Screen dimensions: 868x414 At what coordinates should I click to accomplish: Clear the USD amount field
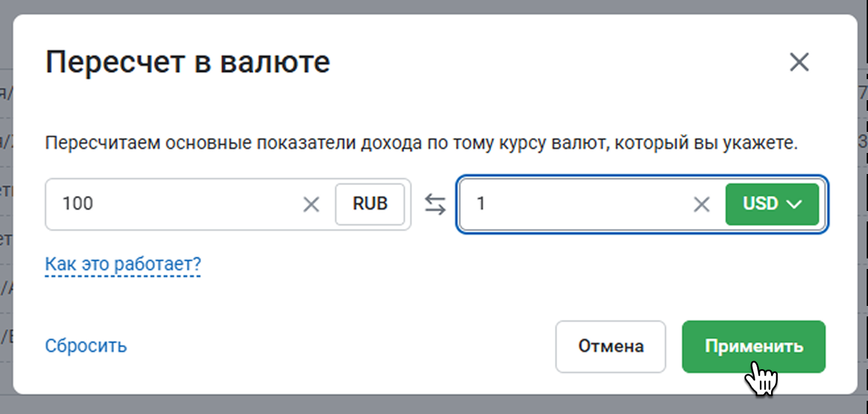tap(701, 204)
